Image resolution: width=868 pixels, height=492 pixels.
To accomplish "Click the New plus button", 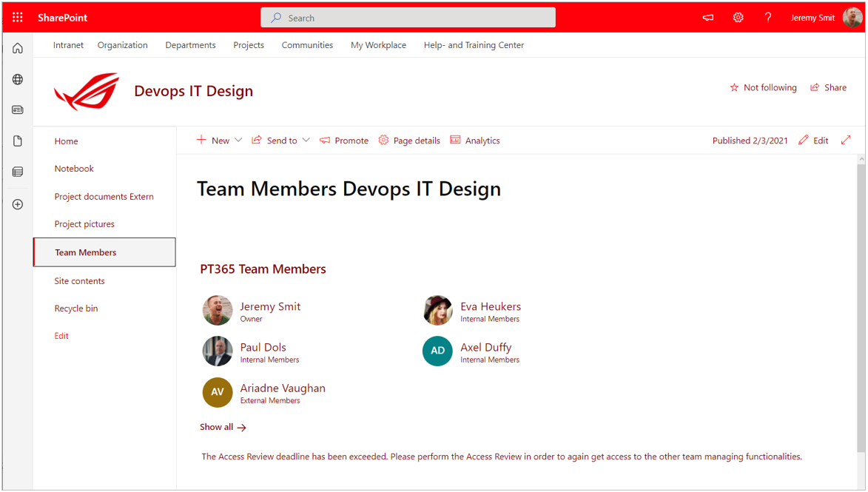I will pos(213,141).
